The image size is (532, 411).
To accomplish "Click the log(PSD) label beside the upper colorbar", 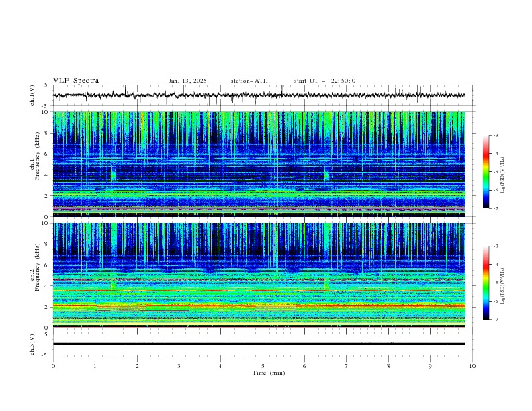I will (503, 175).
